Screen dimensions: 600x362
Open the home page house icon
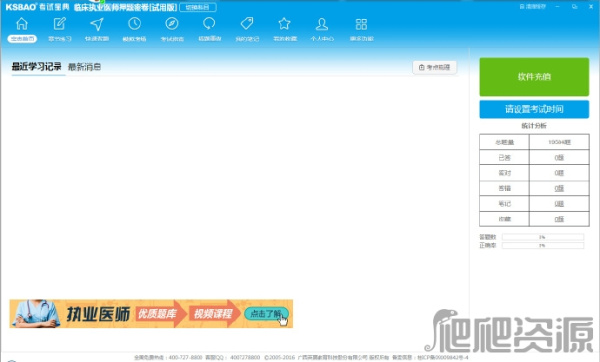(x=22, y=24)
